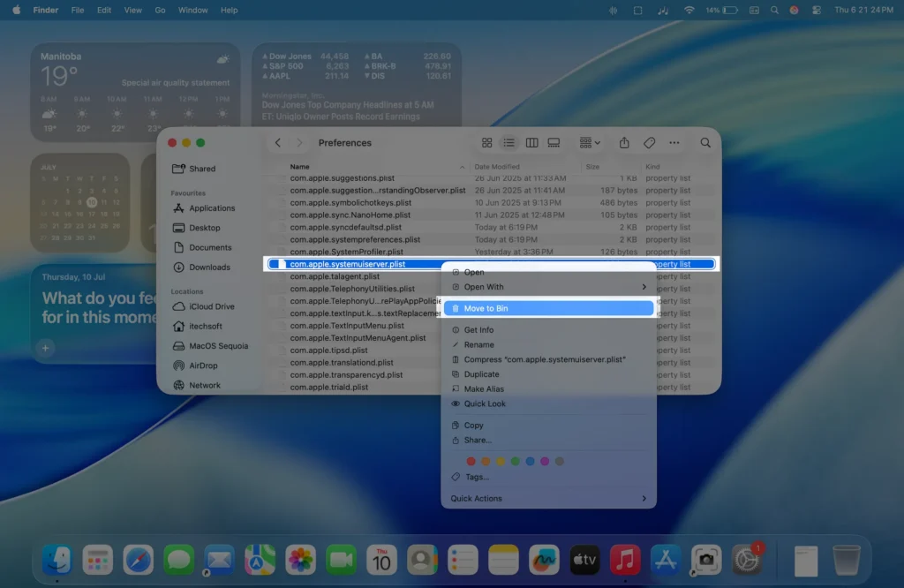
Task: Apply the red tag color swatch
Action: click(x=471, y=460)
